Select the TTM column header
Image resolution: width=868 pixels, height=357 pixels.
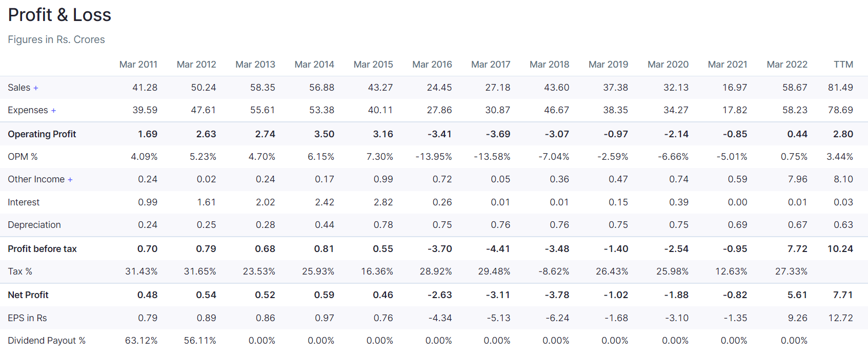[843, 65]
